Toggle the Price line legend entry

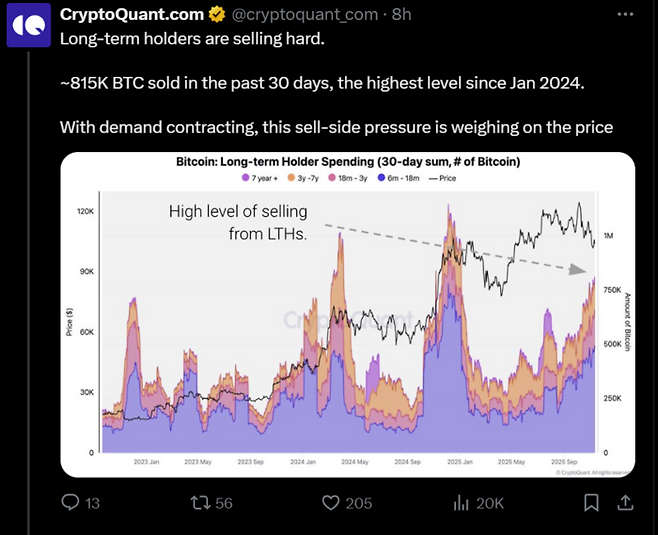click(x=441, y=177)
